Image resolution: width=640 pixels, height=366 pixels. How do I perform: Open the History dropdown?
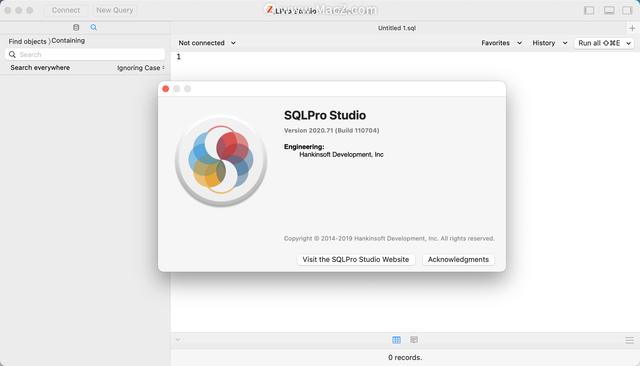point(549,43)
